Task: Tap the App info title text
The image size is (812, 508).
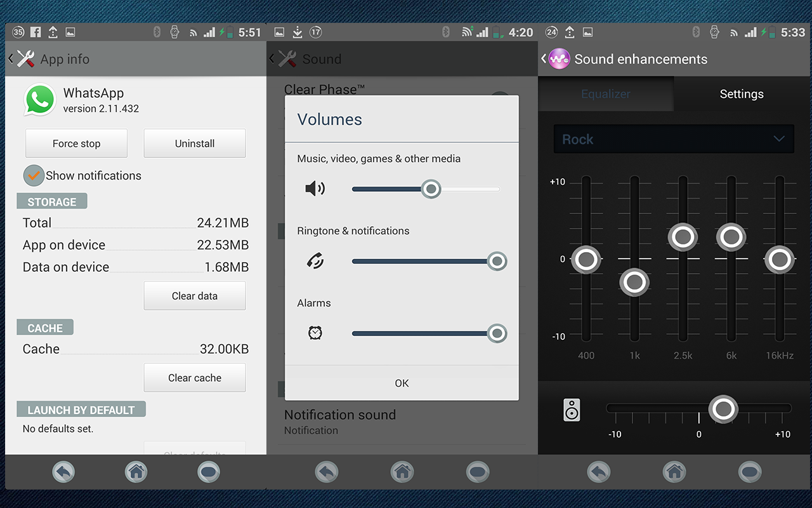Action: click(65, 59)
